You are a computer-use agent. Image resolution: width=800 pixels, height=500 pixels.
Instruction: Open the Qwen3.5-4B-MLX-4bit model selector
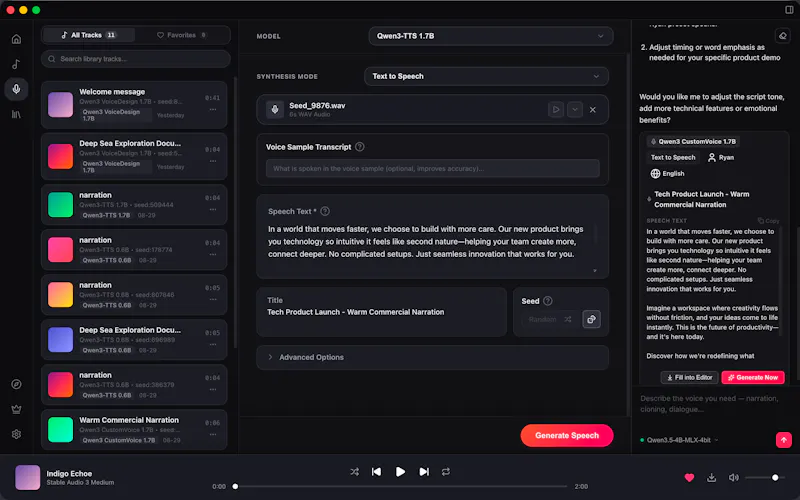point(679,440)
